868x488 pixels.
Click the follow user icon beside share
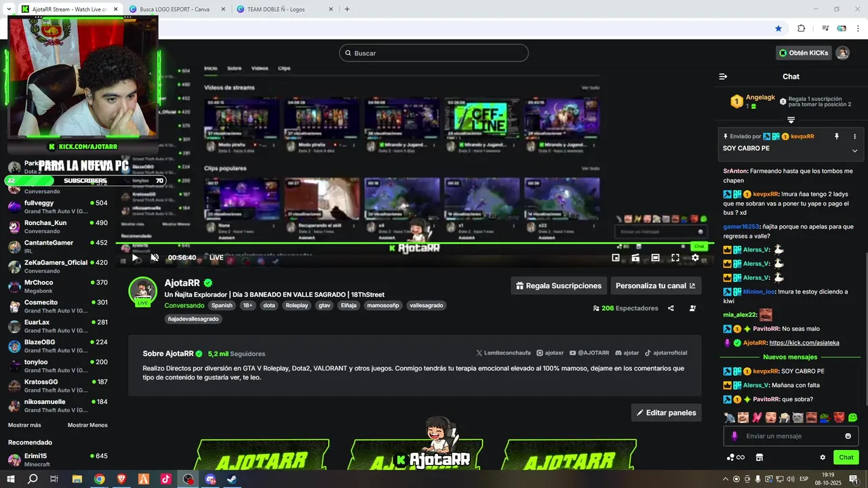pos(692,308)
